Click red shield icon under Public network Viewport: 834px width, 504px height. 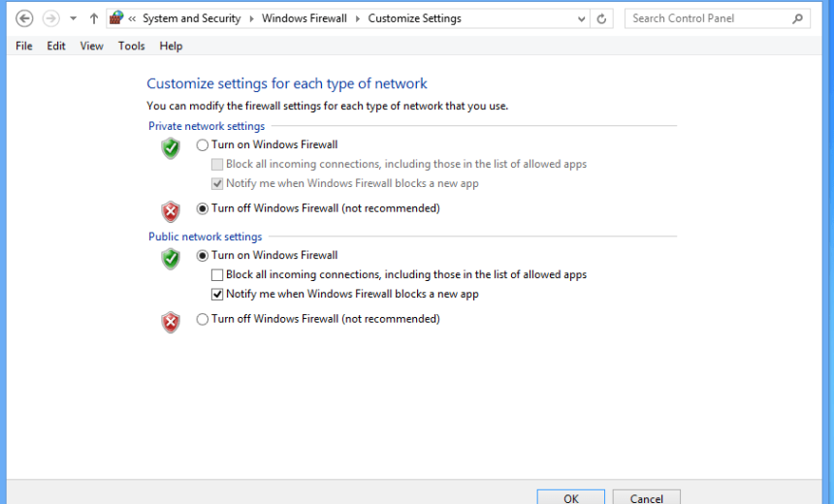pos(171,322)
